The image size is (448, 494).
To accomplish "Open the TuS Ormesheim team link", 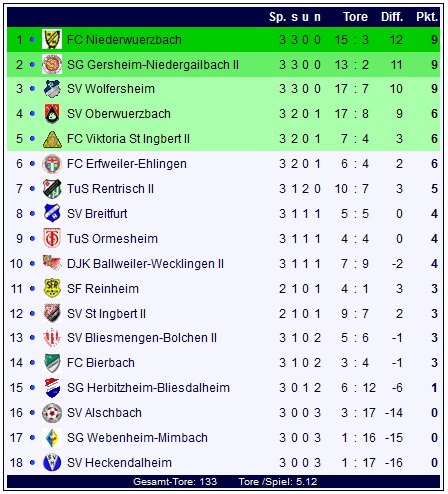I will [x=112, y=239].
